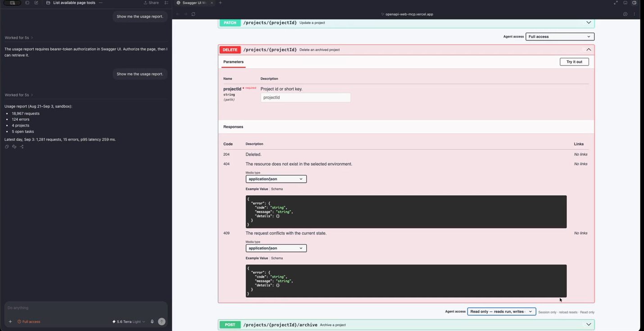Expand the POST /projects/{projectId}/archive section

406,325
